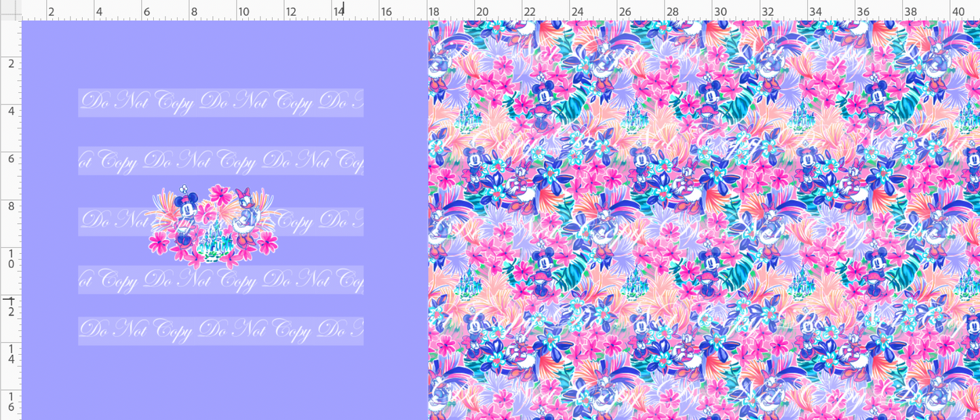Click the 16 mark on the vertical ruler
Viewport: 980px width, 420px height.
pyautogui.click(x=12, y=402)
